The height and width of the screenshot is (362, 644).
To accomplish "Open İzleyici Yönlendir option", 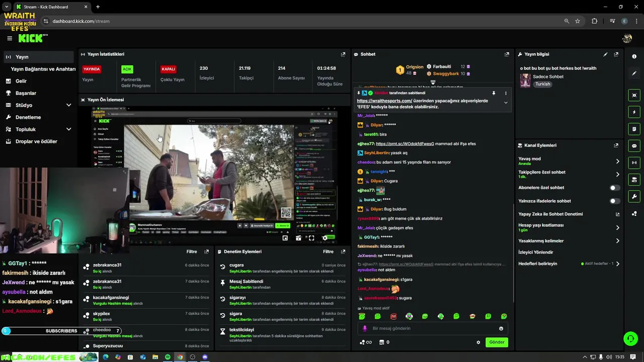I will (536, 252).
